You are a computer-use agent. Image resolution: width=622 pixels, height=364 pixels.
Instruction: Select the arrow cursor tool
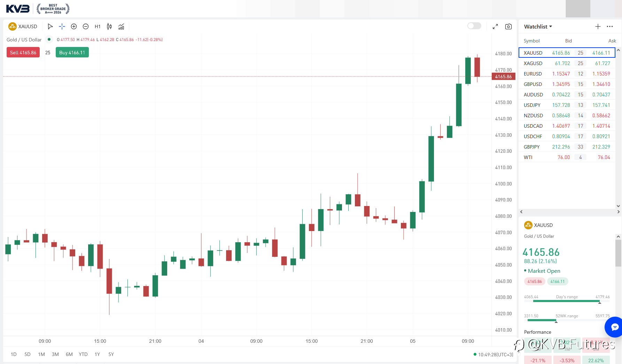click(x=50, y=26)
